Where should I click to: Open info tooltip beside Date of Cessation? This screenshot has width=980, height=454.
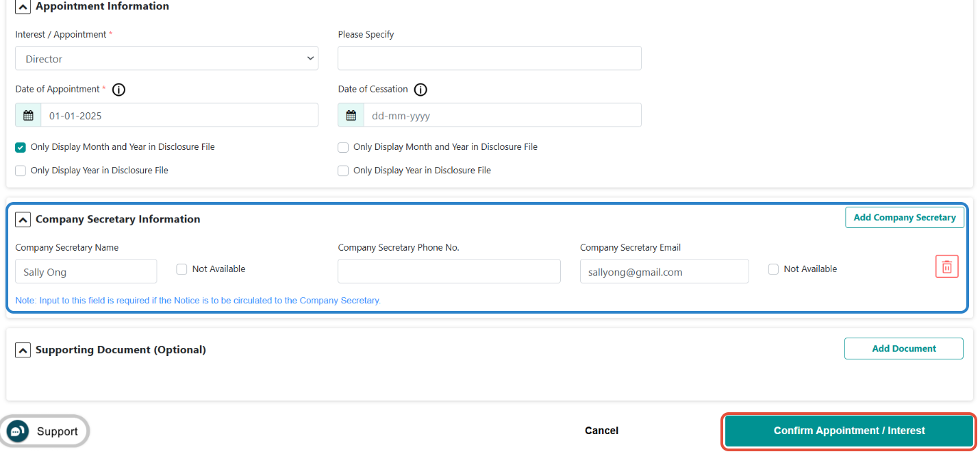[421, 90]
